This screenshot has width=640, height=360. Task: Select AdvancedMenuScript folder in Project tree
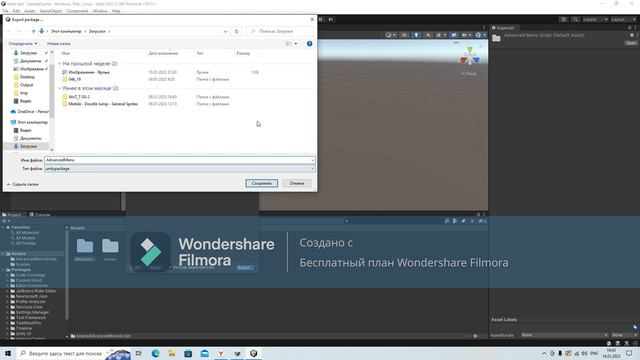[34, 259]
